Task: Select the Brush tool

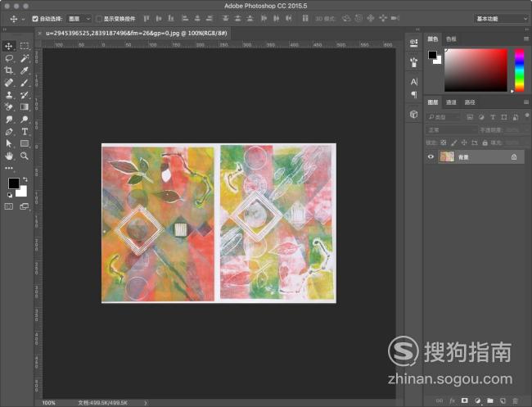Action: pyautogui.click(x=24, y=83)
